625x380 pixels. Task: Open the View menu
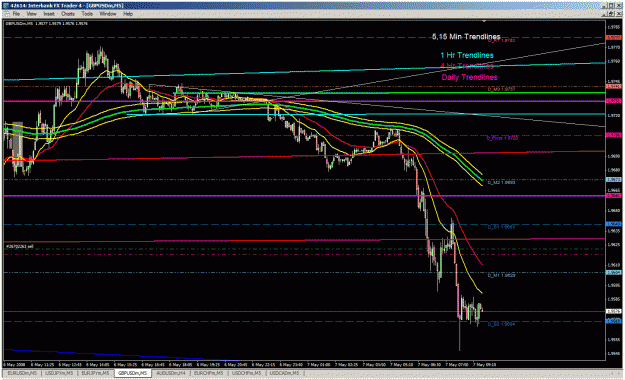(x=31, y=14)
